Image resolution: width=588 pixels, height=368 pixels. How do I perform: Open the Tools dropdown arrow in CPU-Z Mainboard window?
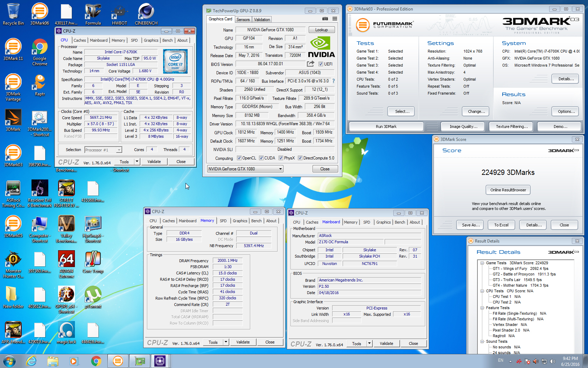pos(370,343)
